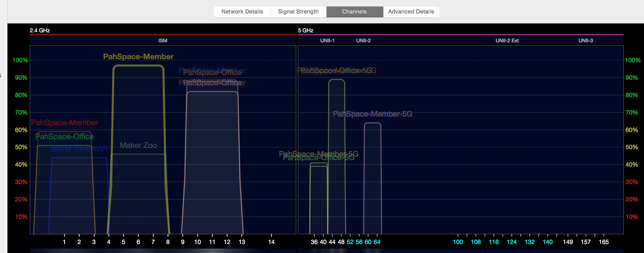
Task: Click cyan channel 64 label
Action: click(377, 242)
